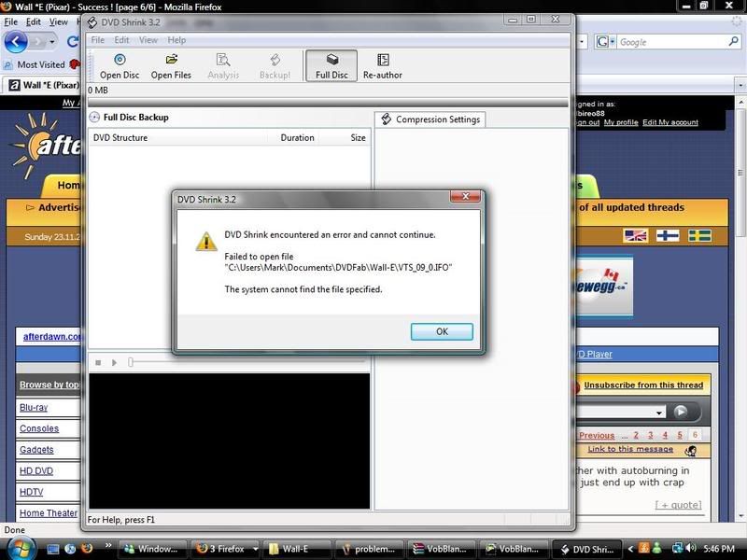Click the + quote link

tap(679, 505)
